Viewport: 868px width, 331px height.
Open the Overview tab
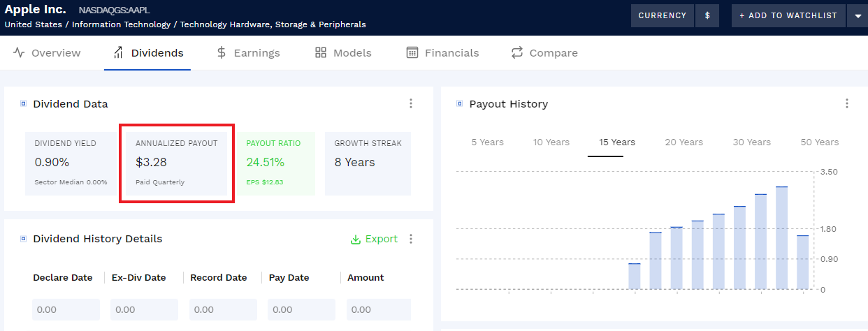[x=47, y=53]
